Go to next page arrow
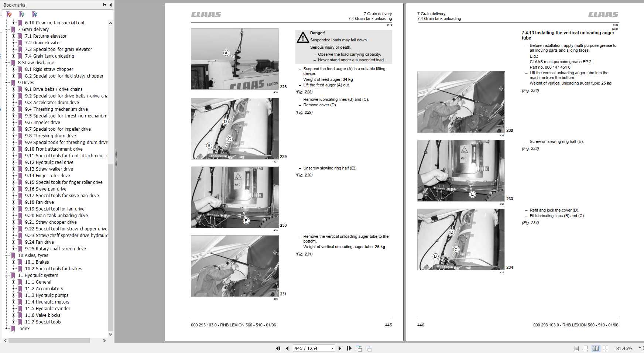The height and width of the screenshot is (353, 644). click(x=340, y=348)
